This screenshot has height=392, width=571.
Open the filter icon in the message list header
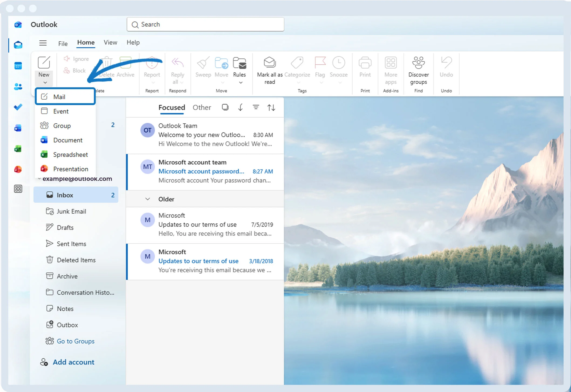(x=256, y=107)
